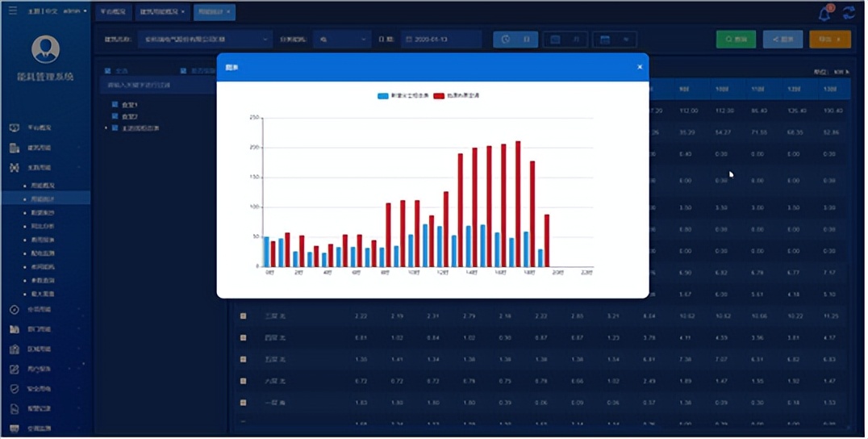868x439 pixels.
Task: Click the refresh arrows icon in header
Action: (x=849, y=13)
